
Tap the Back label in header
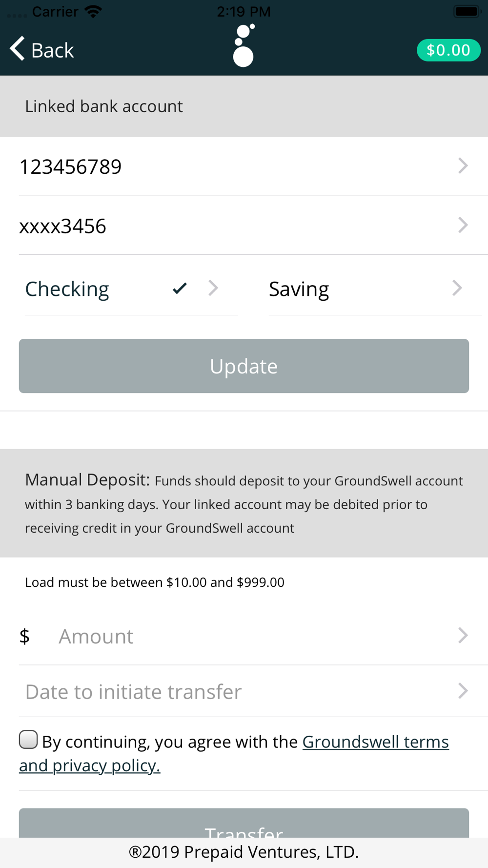pos(52,50)
